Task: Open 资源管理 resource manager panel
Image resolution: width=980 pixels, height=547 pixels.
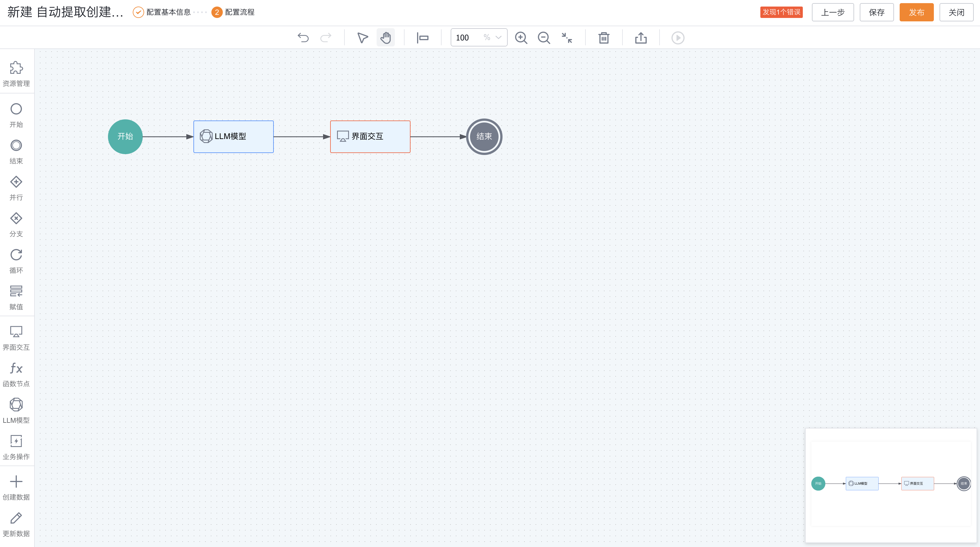Action: click(x=16, y=74)
